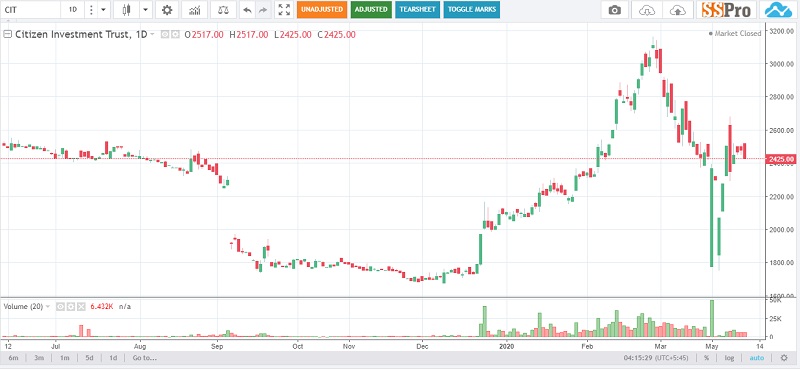Click the 6.432K volume value

(102, 306)
